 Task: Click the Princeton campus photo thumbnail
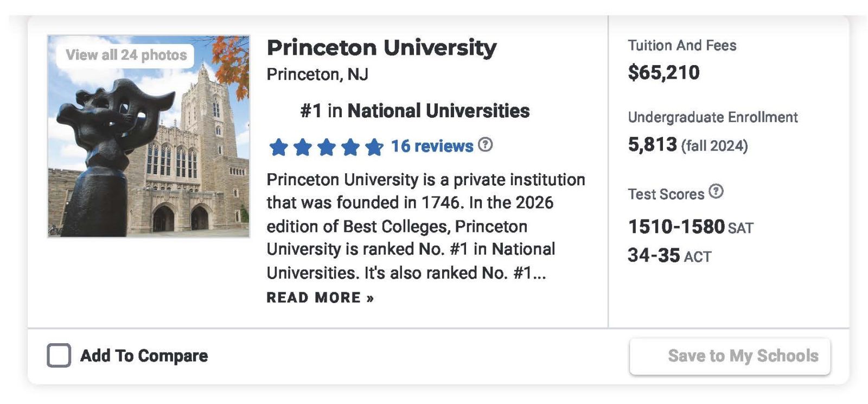pyautogui.click(x=148, y=157)
